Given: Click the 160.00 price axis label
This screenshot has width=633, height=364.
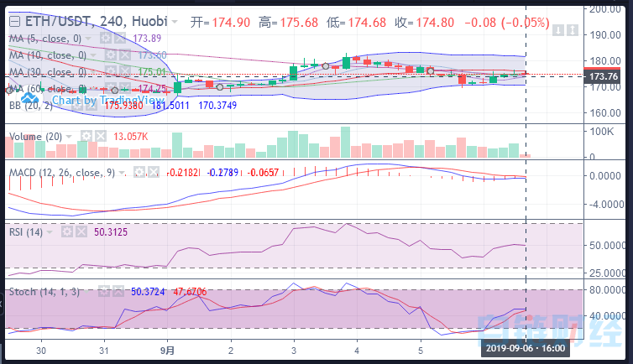Looking at the screenshot, I should [x=605, y=113].
